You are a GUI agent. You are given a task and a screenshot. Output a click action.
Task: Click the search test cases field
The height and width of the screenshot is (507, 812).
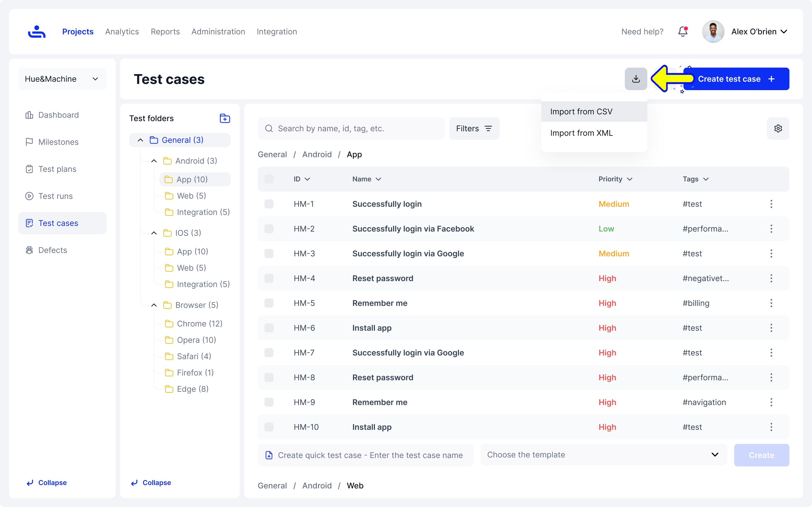pos(351,128)
